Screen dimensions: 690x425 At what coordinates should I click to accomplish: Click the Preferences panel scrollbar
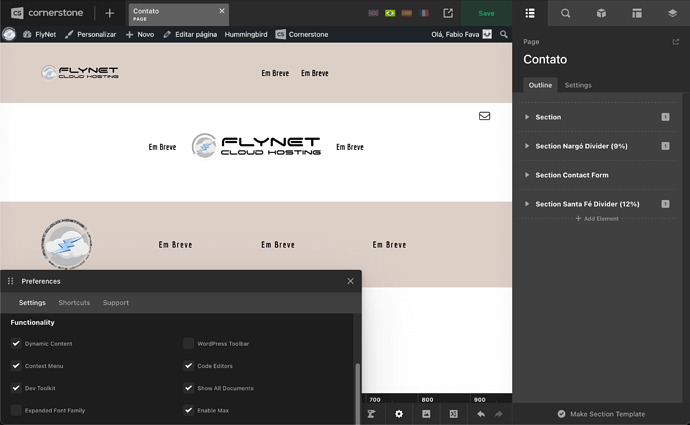pyautogui.click(x=357, y=393)
